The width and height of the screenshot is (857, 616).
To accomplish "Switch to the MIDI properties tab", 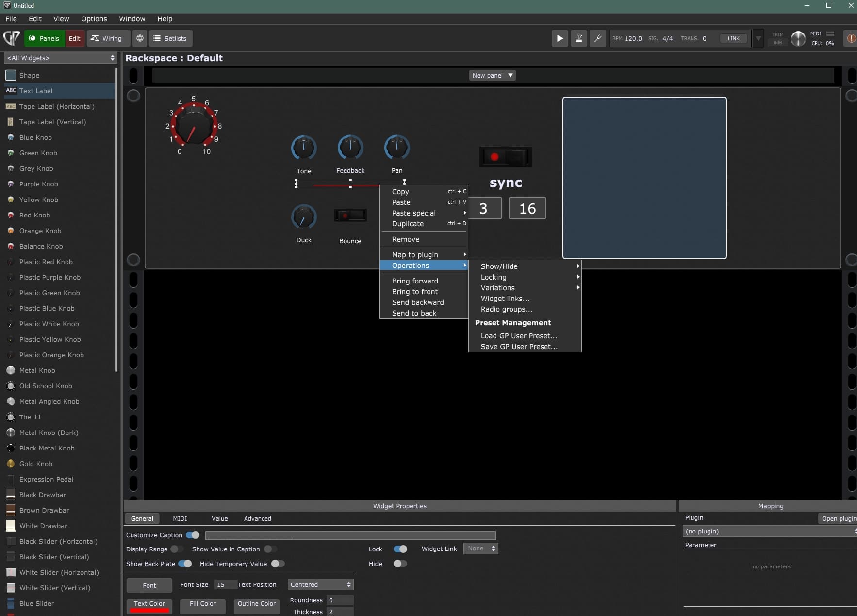I will (180, 518).
